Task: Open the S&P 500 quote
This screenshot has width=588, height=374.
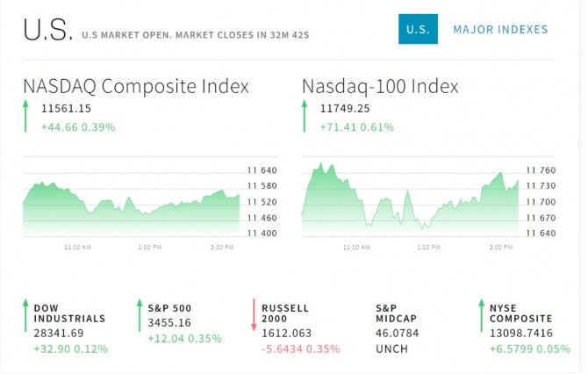Action: (x=169, y=308)
